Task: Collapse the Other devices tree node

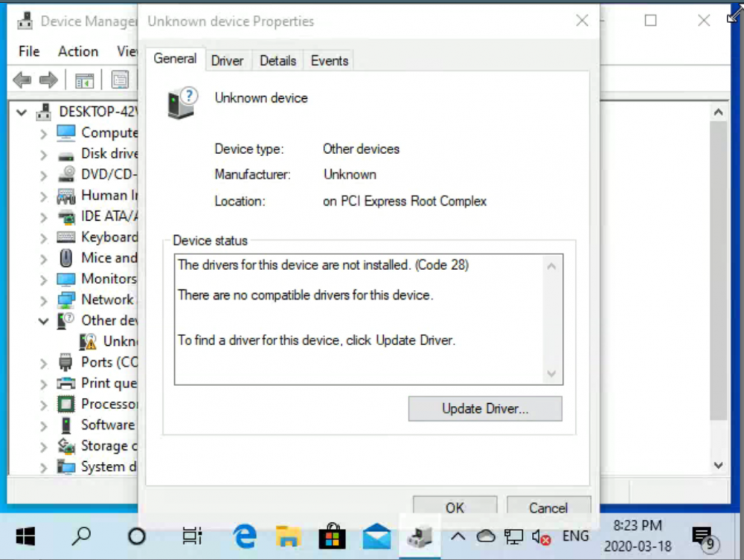Action: (44, 321)
